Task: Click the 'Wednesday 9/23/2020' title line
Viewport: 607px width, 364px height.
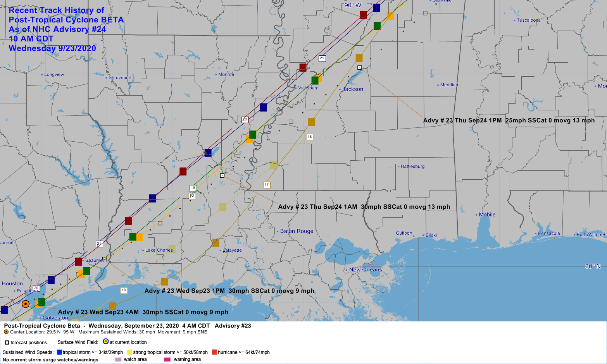Action: 52,48
